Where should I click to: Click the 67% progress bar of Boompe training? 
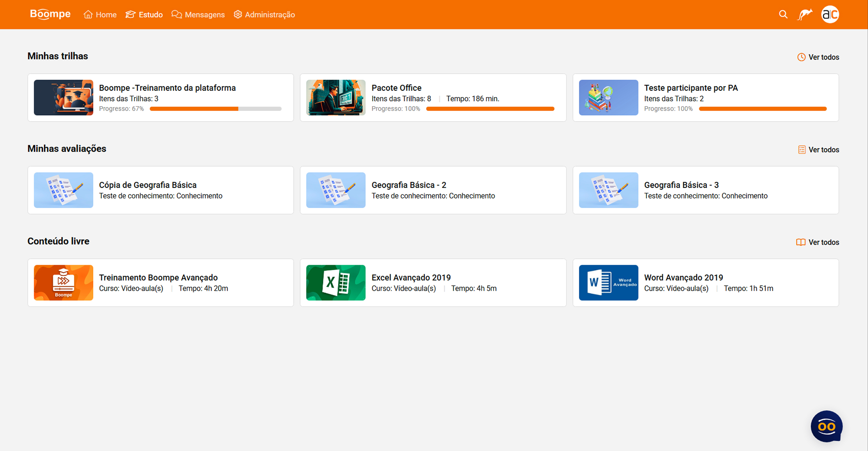215,109
